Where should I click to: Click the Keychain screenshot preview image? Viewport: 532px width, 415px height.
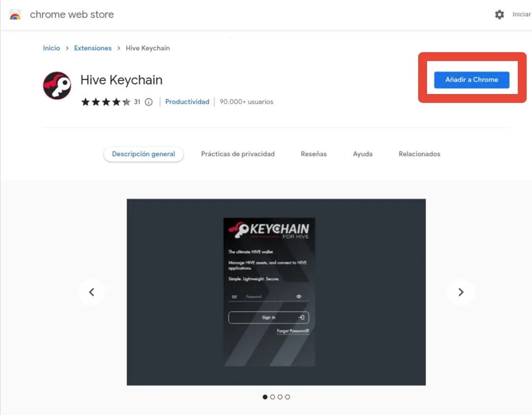pyautogui.click(x=276, y=292)
